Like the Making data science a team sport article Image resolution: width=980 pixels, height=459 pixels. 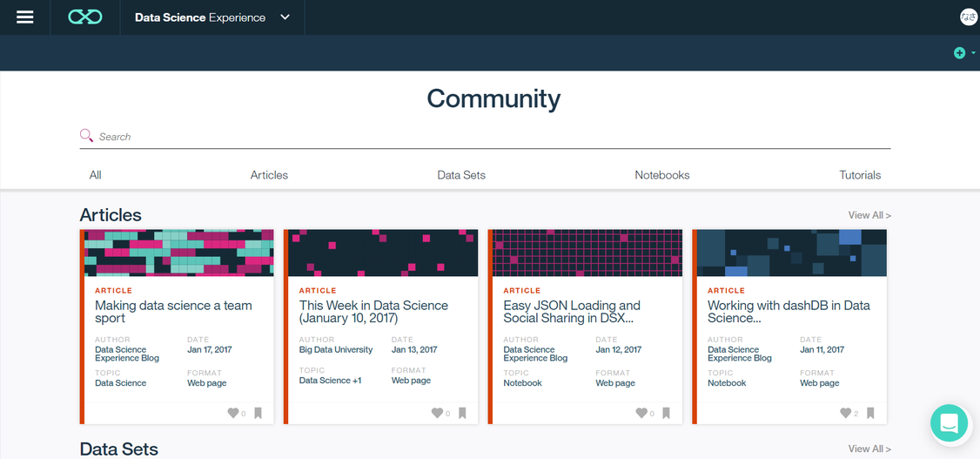pos(233,413)
